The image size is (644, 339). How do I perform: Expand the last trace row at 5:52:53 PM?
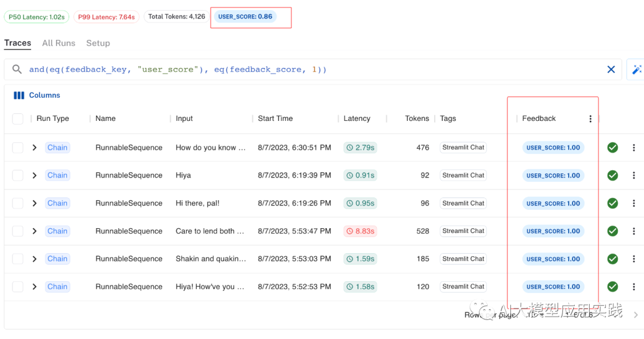pyautogui.click(x=35, y=287)
